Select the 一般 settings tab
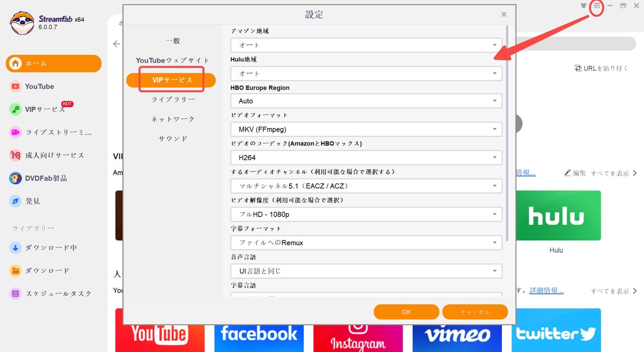The width and height of the screenshot is (644, 352). pos(173,41)
